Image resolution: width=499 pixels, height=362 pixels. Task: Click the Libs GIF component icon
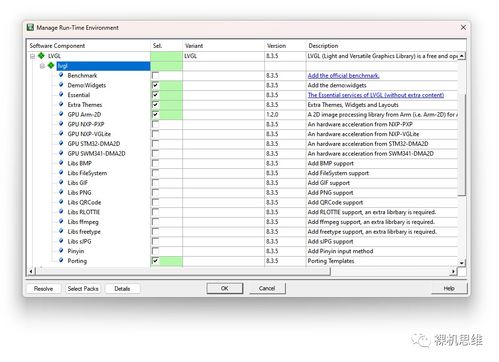tap(61, 182)
